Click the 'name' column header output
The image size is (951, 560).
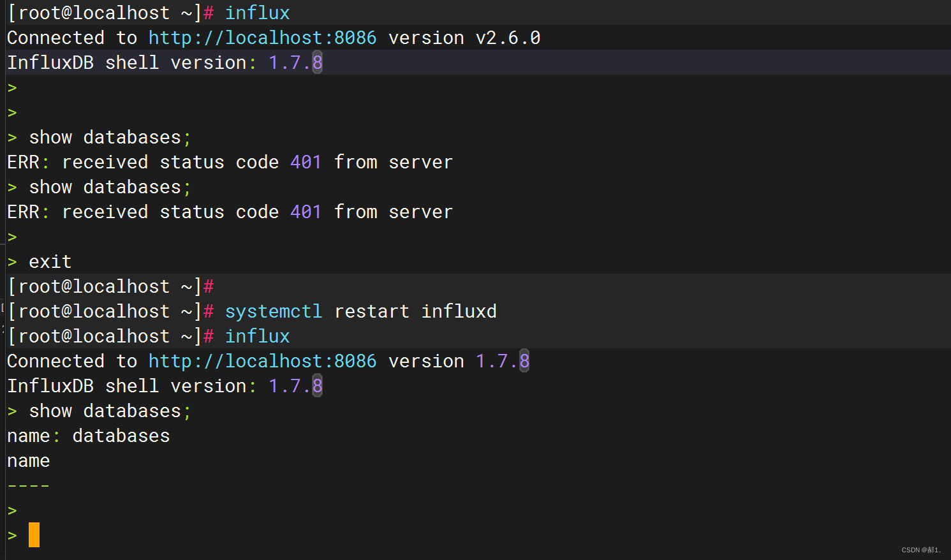29,461
